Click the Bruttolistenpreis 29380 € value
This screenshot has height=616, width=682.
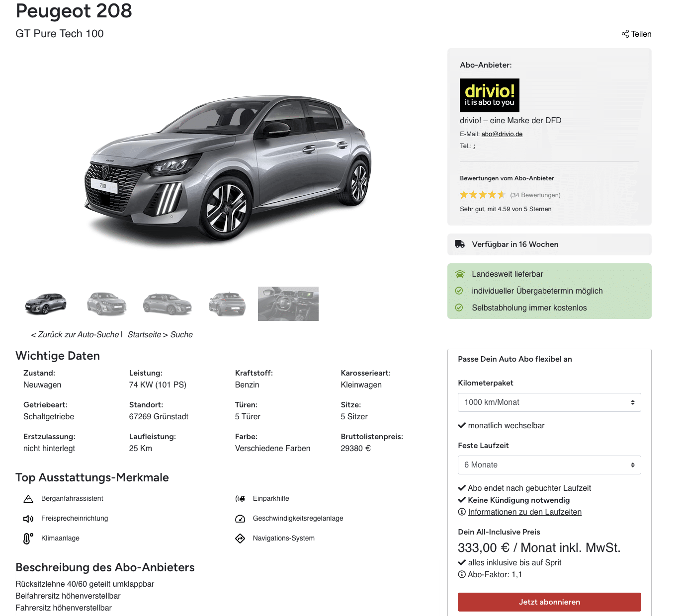click(x=356, y=449)
